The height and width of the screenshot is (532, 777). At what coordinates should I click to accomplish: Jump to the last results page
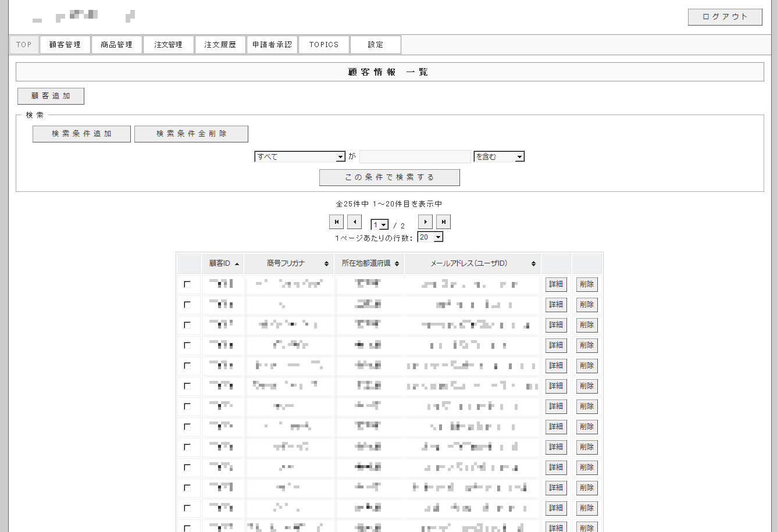(443, 222)
